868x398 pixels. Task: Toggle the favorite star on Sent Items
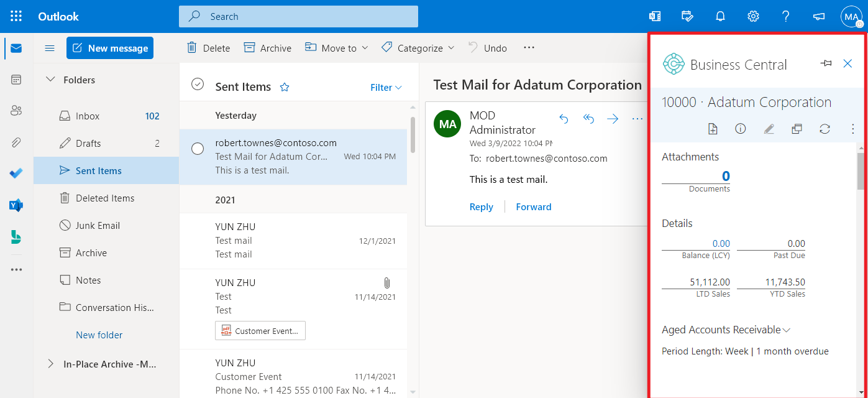point(284,87)
